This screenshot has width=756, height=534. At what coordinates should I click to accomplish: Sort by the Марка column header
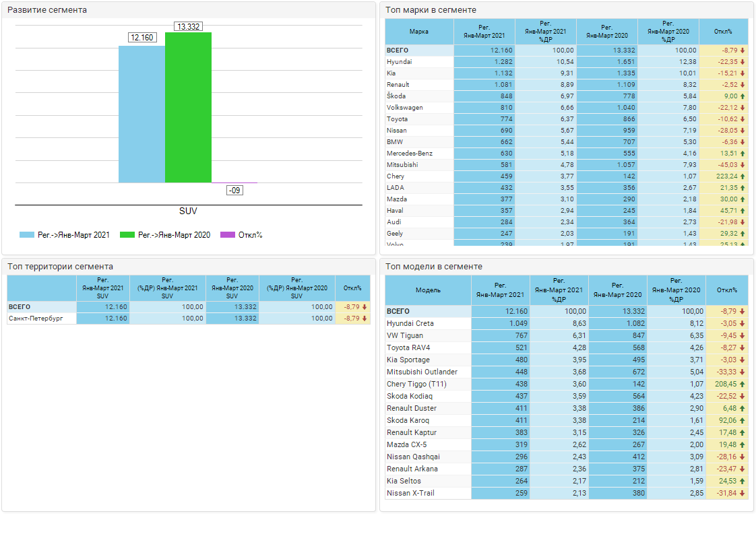click(419, 32)
